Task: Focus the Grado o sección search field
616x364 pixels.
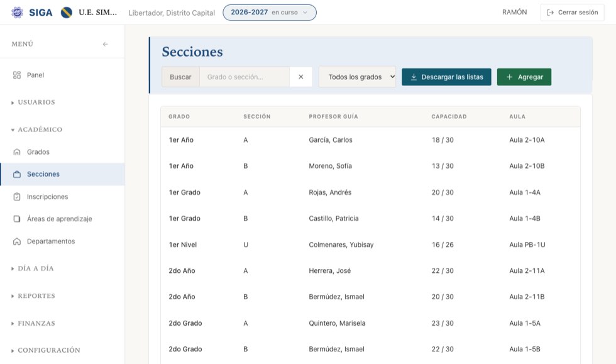Action: pos(245,77)
